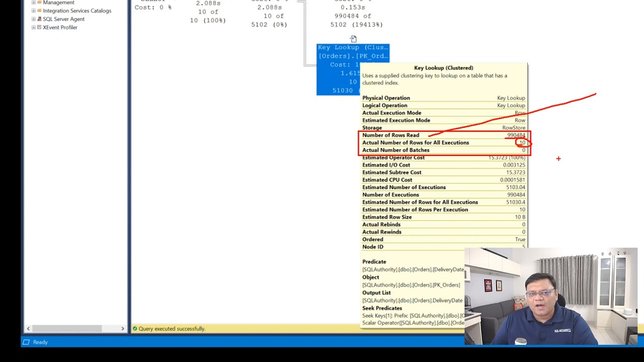Click the '10 of 10 (100%)' plan text

[208, 16]
